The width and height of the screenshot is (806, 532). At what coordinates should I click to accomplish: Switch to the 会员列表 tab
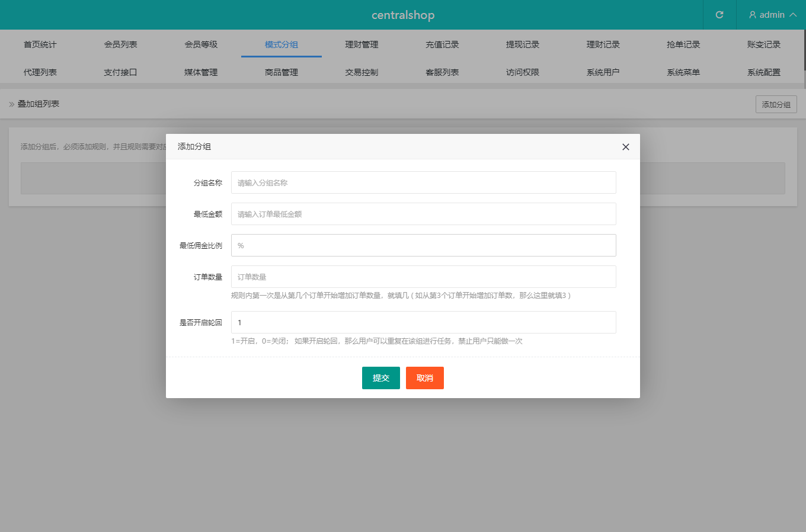pyautogui.click(x=121, y=44)
